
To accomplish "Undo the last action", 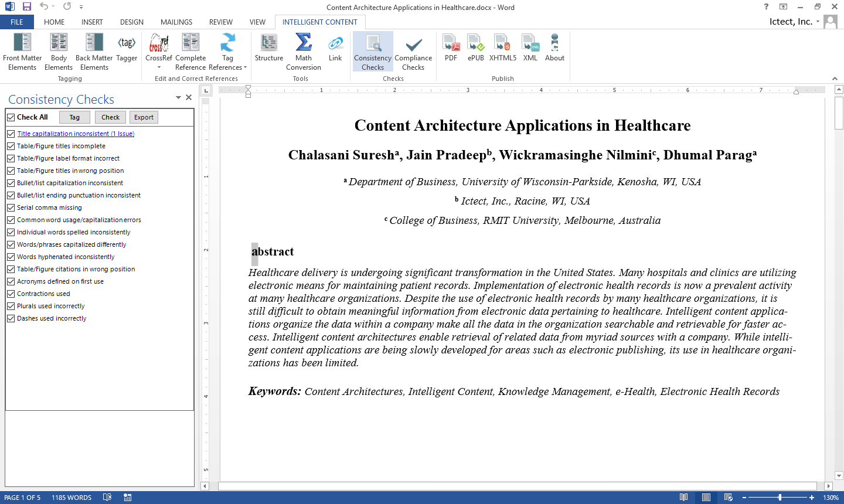I will [x=44, y=6].
